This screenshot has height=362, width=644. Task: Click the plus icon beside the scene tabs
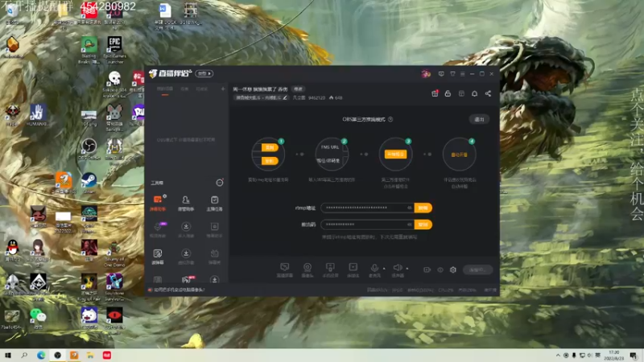(223, 88)
